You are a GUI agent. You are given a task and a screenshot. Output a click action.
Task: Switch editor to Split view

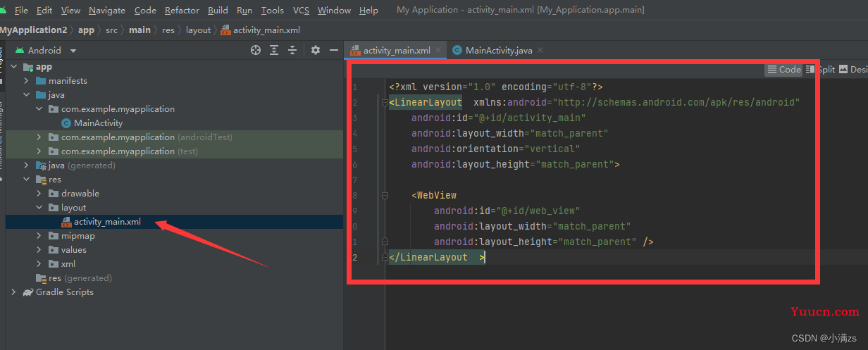click(821, 70)
